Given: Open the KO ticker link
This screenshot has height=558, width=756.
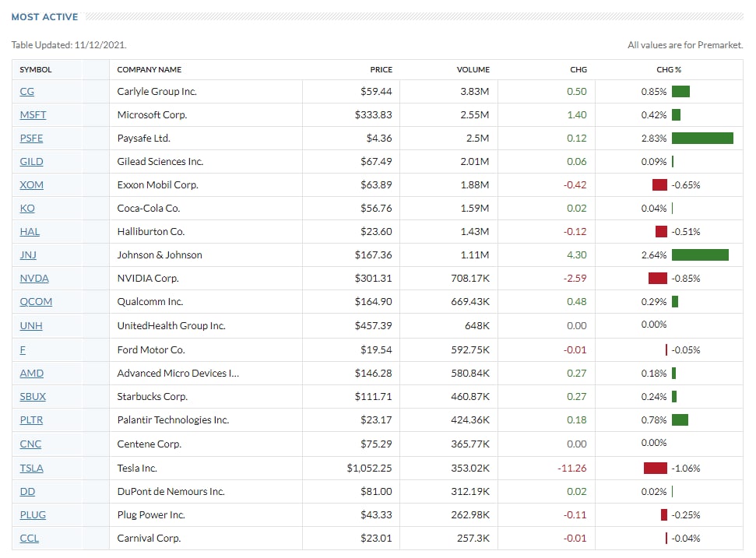Looking at the screenshot, I should [x=27, y=208].
